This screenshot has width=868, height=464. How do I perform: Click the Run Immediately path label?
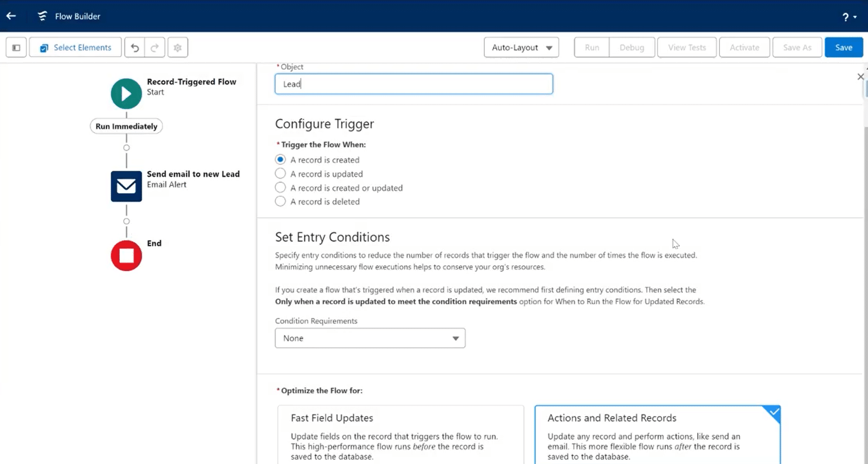(126, 126)
